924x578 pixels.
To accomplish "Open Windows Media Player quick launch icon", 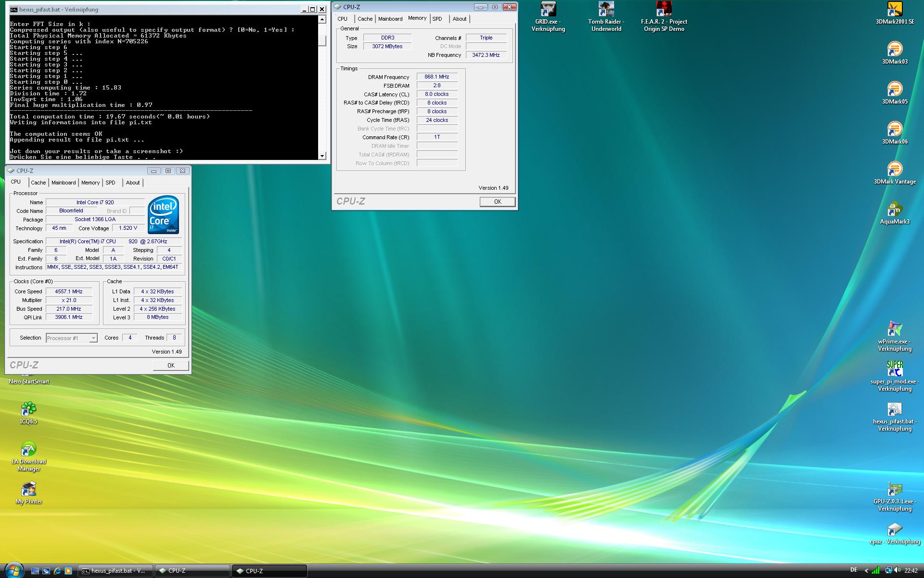I will tap(68, 571).
